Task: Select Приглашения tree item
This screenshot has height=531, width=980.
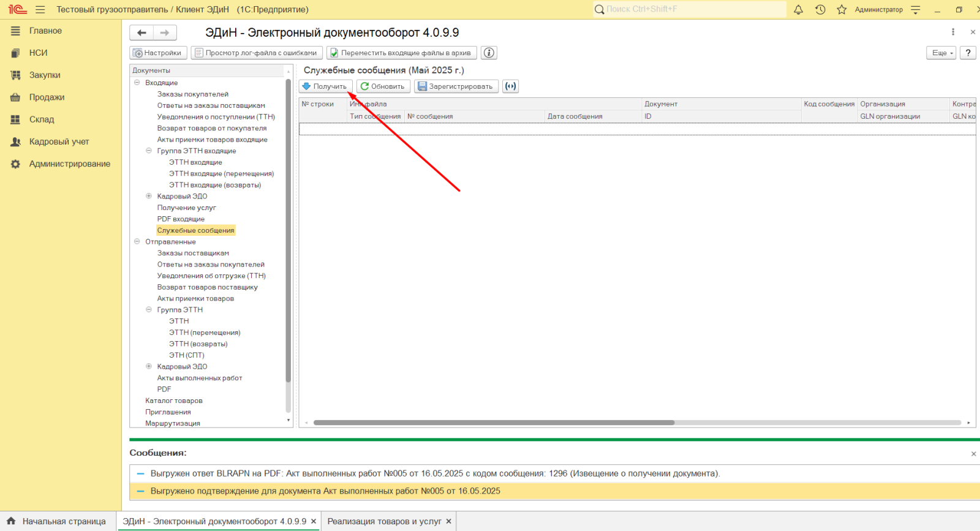Action: click(168, 412)
